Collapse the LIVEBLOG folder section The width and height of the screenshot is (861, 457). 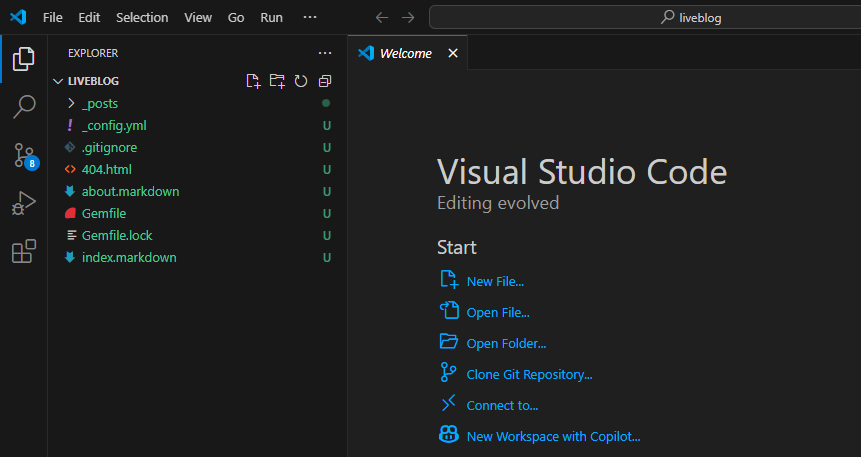58,81
